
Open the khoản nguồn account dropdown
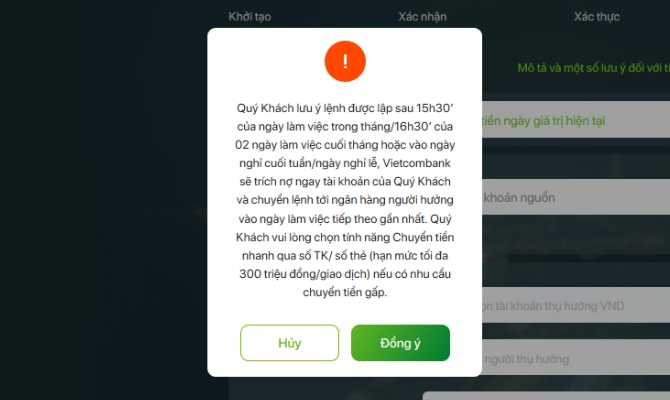click(576, 197)
